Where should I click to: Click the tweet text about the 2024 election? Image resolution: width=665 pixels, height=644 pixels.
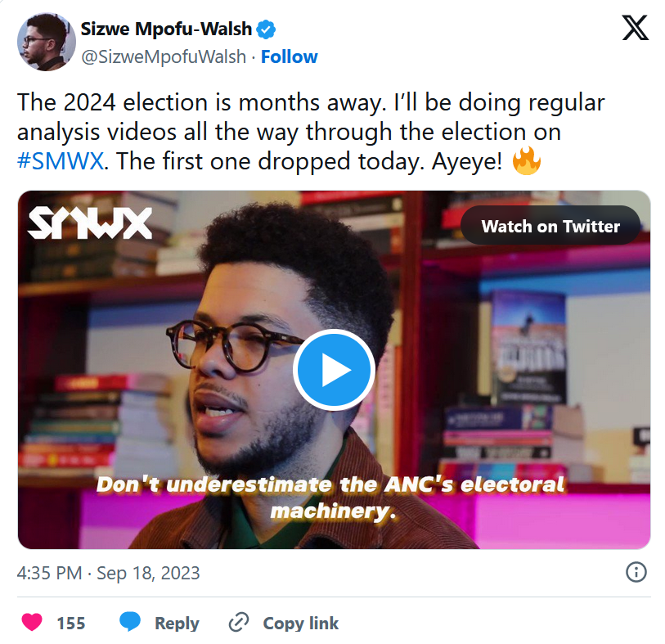[311, 132]
